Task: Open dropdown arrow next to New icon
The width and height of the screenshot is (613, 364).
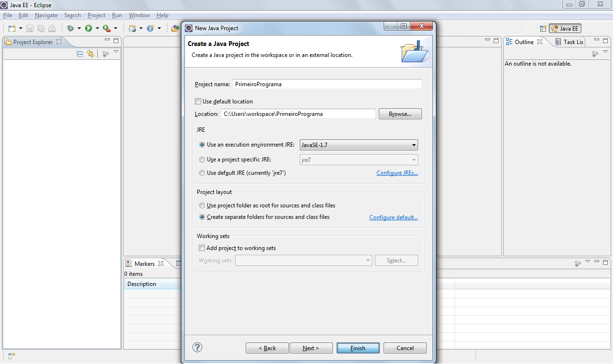Action: [21, 28]
